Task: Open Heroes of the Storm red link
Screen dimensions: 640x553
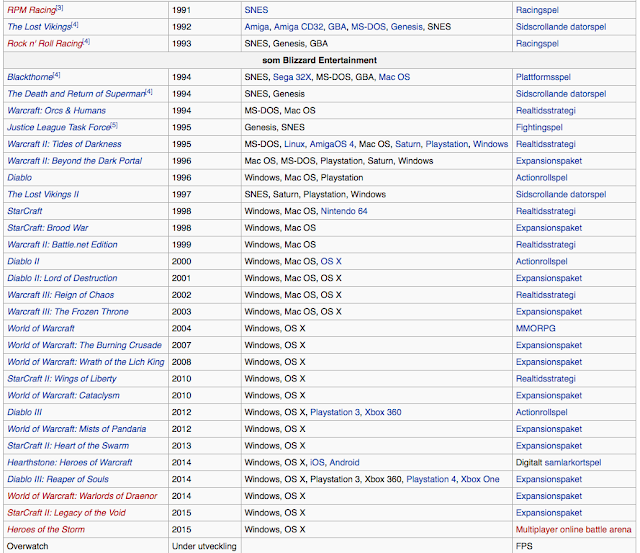Action: pyautogui.click(x=46, y=529)
